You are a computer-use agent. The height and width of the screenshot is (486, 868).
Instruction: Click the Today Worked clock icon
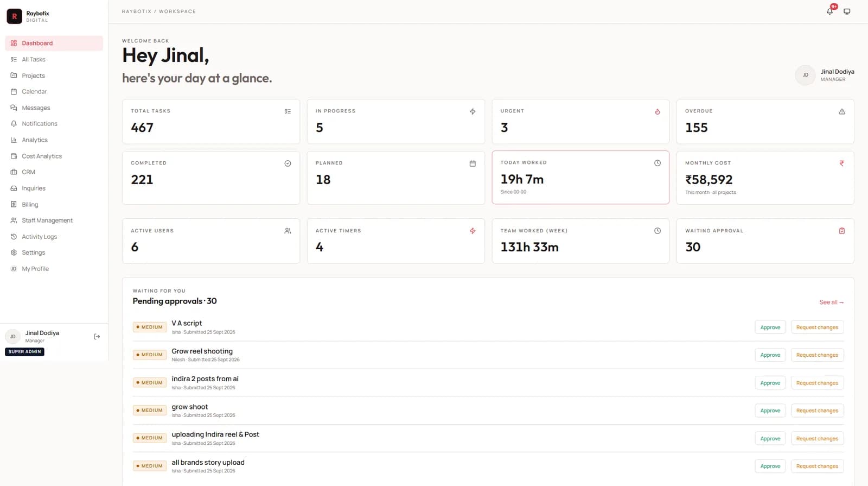tap(658, 163)
